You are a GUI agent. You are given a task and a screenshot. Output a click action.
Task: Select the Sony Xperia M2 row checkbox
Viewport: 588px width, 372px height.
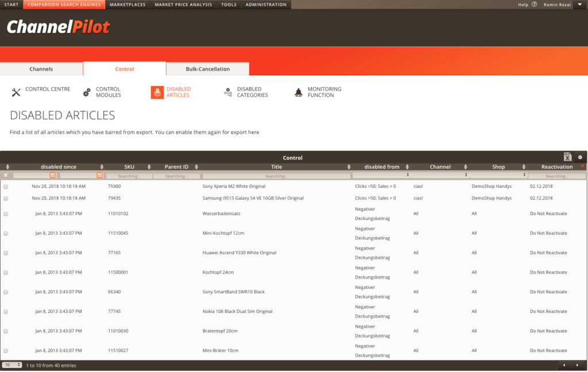click(6, 187)
